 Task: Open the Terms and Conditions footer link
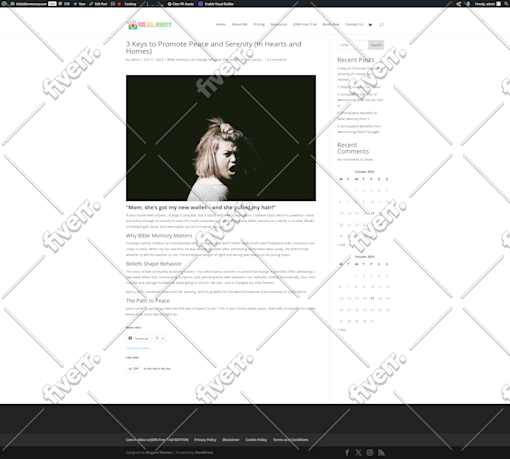coord(290,440)
